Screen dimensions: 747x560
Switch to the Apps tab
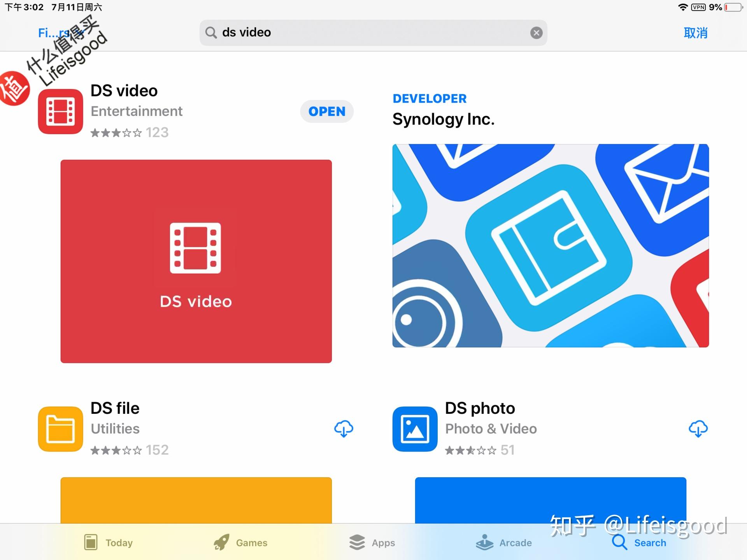(372, 542)
